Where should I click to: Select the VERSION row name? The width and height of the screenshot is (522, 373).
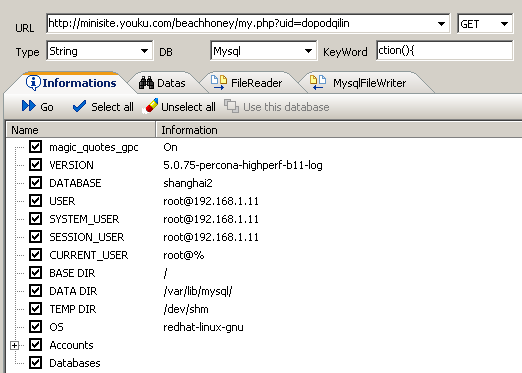tap(71, 165)
